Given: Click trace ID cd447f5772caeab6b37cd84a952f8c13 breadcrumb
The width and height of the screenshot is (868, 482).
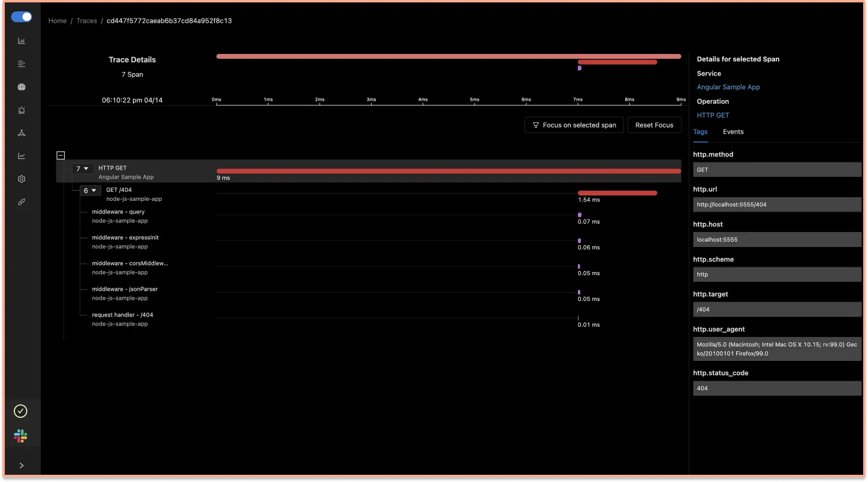Looking at the screenshot, I should pos(169,21).
